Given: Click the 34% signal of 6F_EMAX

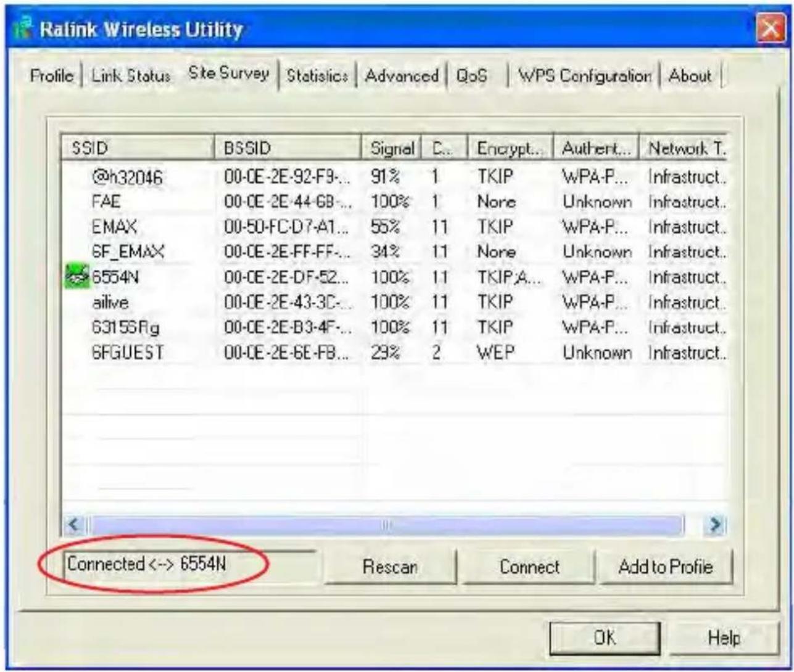Looking at the screenshot, I should tap(386, 252).
